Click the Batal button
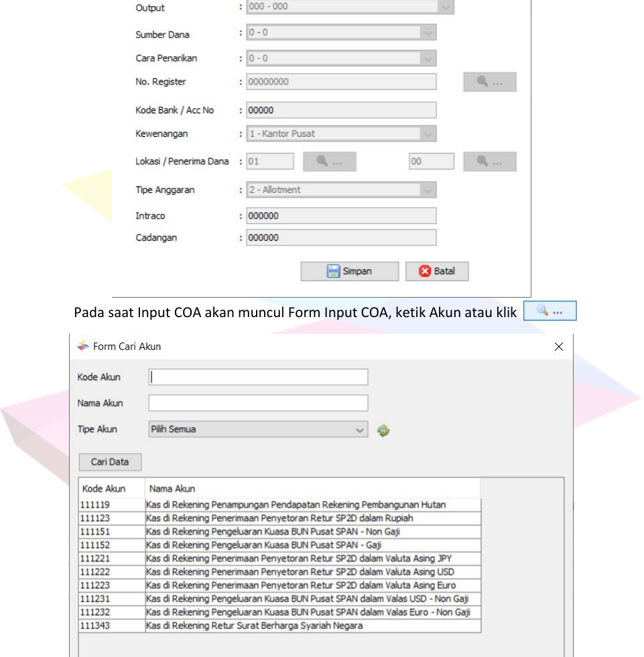The width and height of the screenshot is (644, 657). pos(437,272)
